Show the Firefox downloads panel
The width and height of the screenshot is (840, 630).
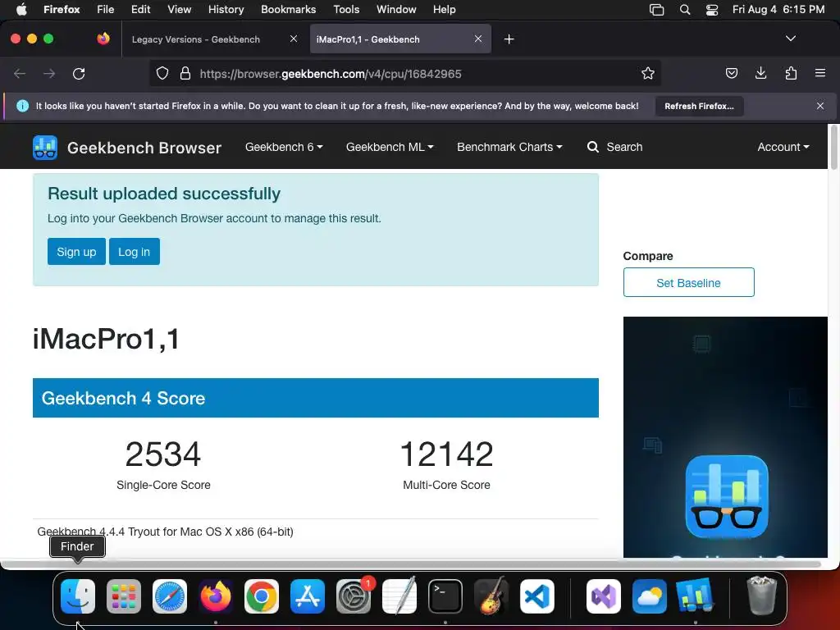(x=760, y=73)
